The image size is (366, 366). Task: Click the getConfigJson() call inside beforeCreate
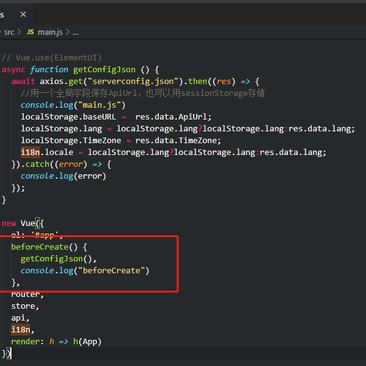coord(58,259)
